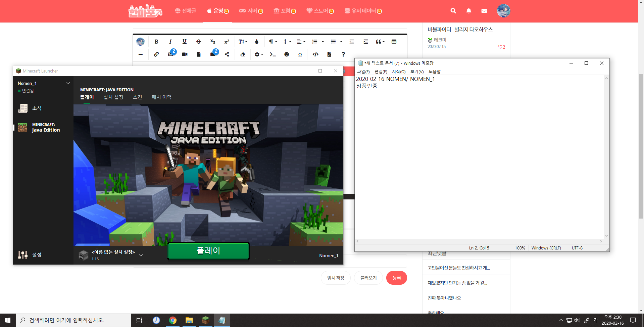
Task: Switch to 패치 이력 tab in launcher
Action: coord(161,97)
